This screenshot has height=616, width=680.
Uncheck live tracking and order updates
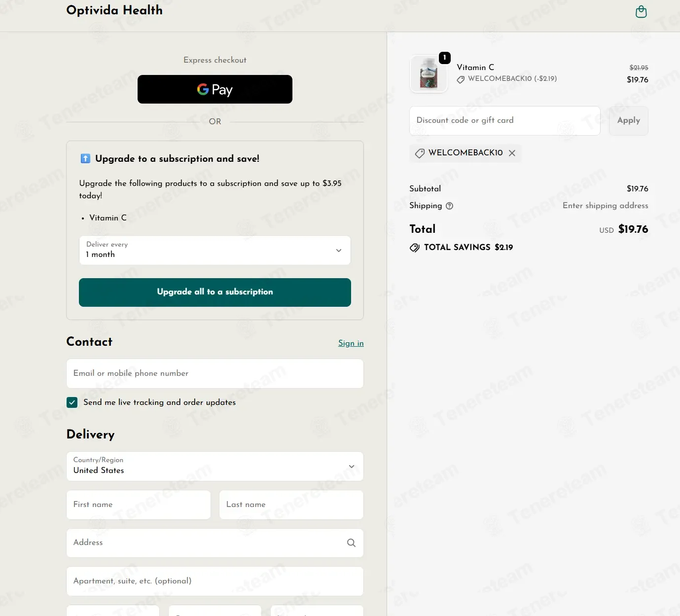[72, 402]
